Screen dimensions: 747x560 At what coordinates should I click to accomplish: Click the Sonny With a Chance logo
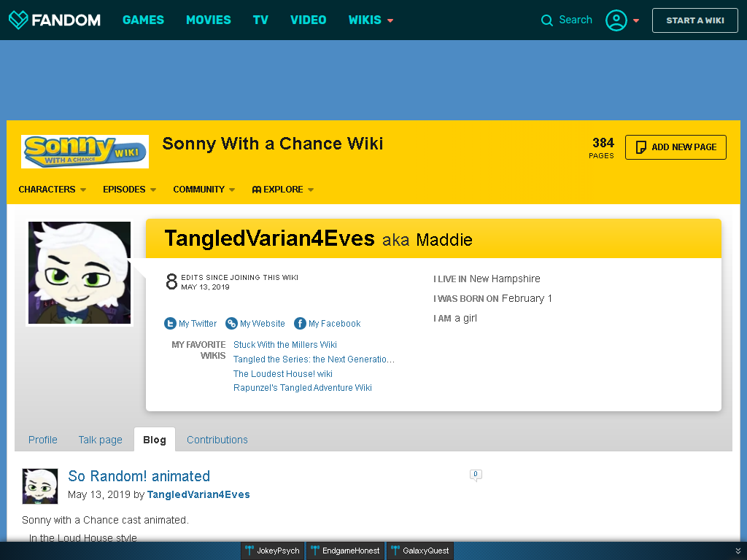pyautogui.click(x=85, y=152)
